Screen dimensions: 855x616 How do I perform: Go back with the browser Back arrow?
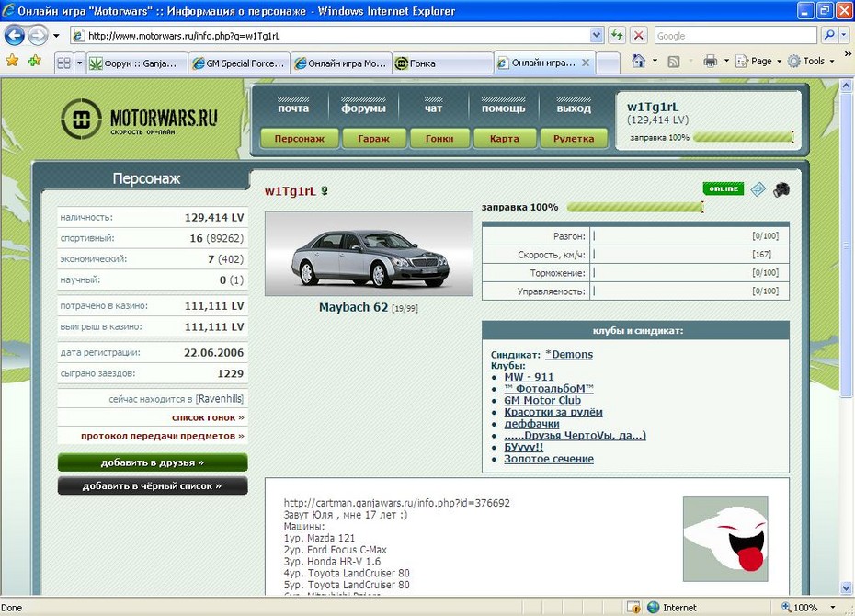[x=14, y=36]
